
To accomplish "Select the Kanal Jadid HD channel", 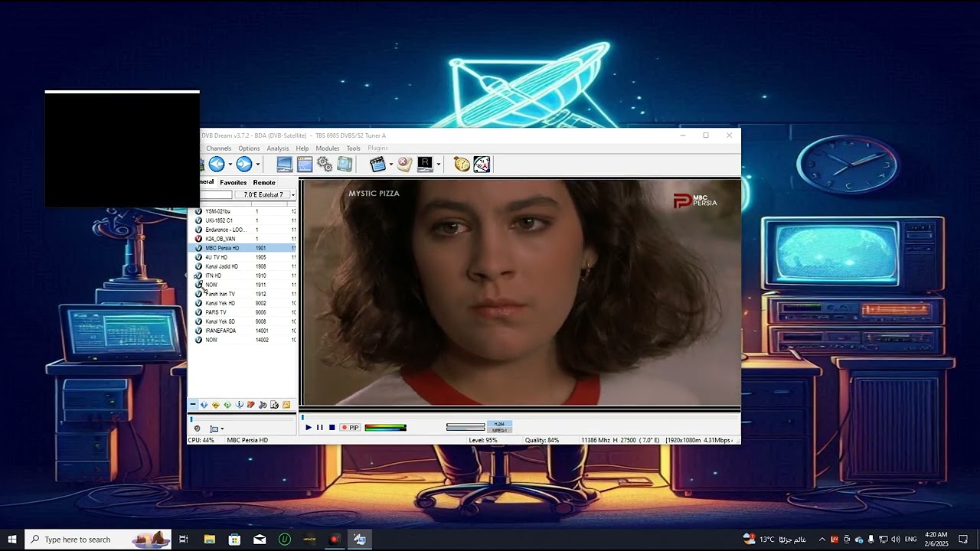I will point(242,266).
